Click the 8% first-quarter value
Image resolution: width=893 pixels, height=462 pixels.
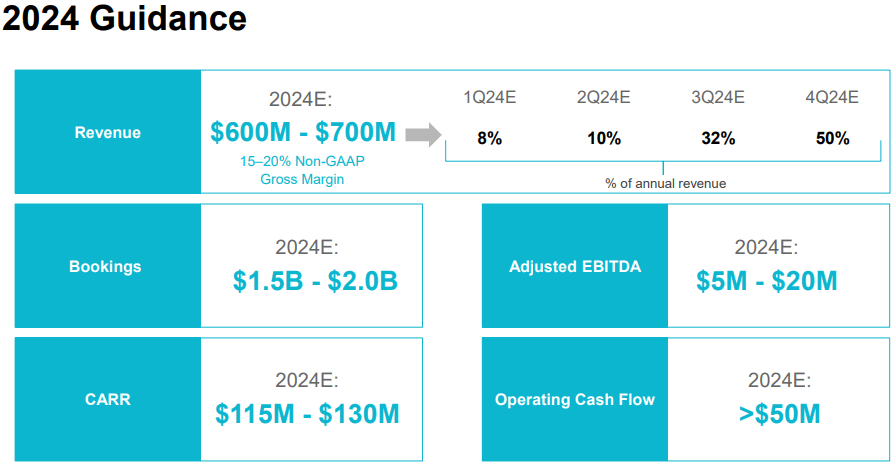click(x=489, y=139)
